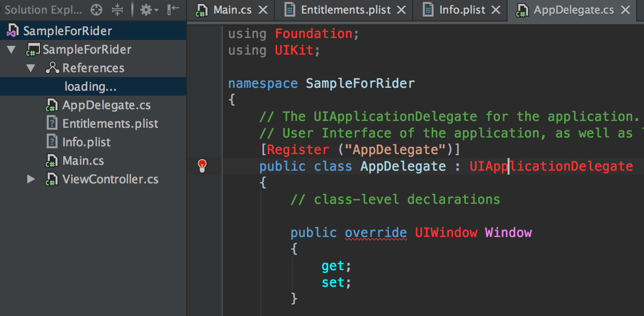The width and height of the screenshot is (644, 316).
Task: Collapse the References node
Action: click(x=31, y=68)
